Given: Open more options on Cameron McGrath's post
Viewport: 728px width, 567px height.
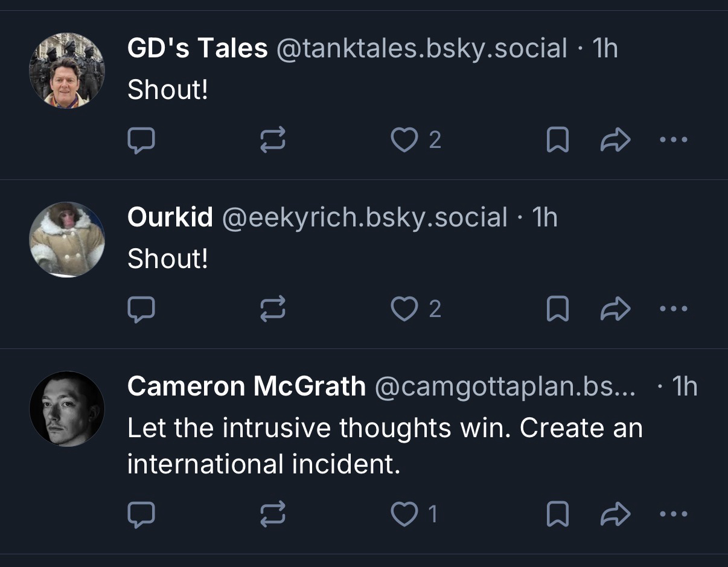Looking at the screenshot, I should pos(674,514).
